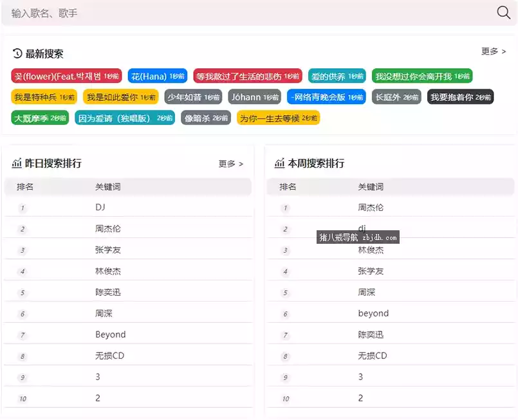Click rank 10 badge in weekly ranking
The image size is (518, 420).
pyautogui.click(x=286, y=399)
